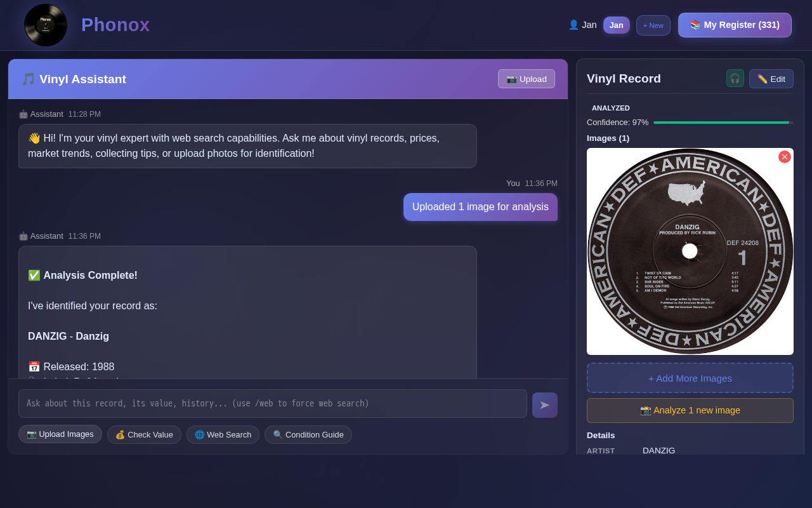The height and width of the screenshot is (508, 812).
Task: Add a new user with + New
Action: click(653, 25)
